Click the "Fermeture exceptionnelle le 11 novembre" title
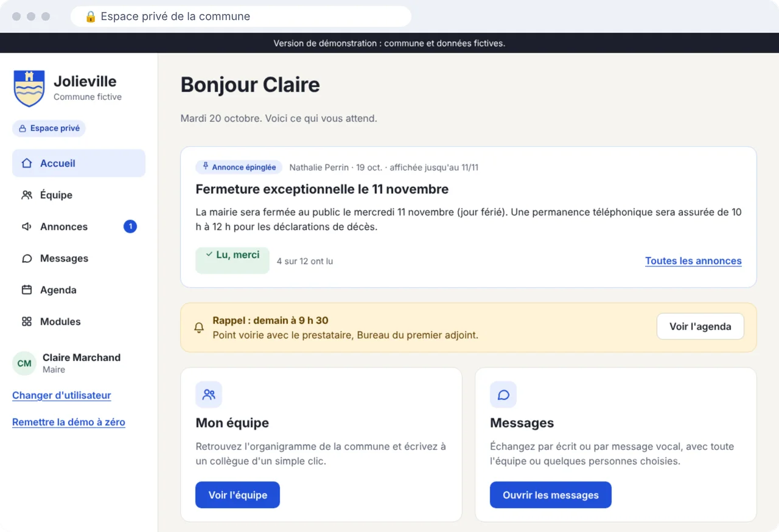Screen dimensions: 779x532 (322, 189)
